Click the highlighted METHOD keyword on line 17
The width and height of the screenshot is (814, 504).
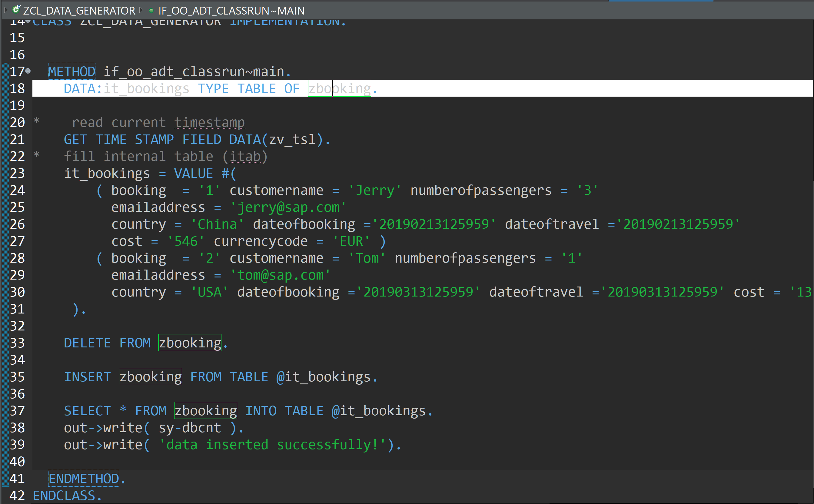click(72, 71)
